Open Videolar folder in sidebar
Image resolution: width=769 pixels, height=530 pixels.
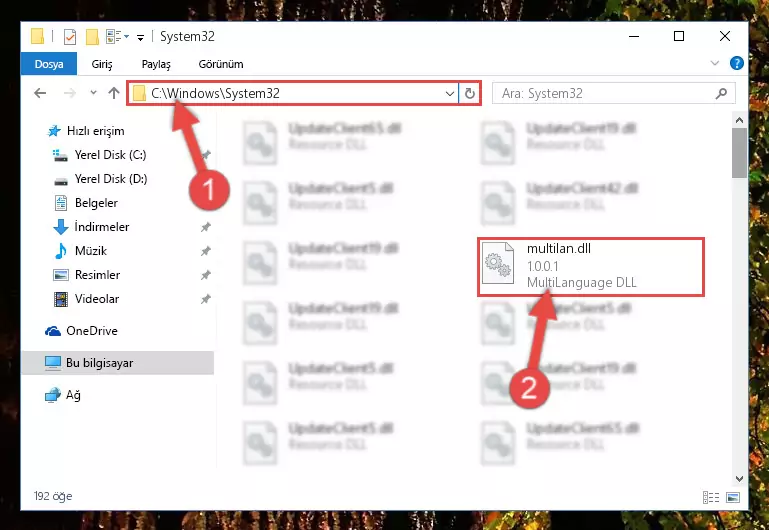tap(86, 299)
